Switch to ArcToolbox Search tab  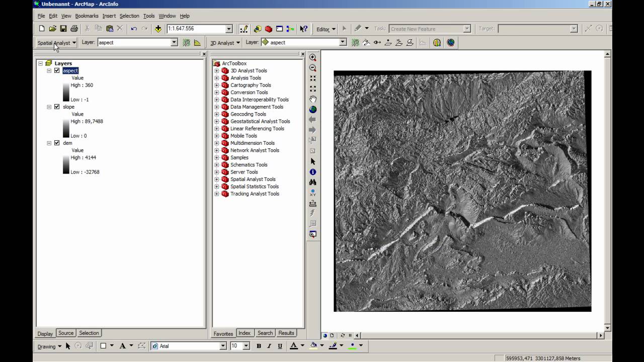coord(265,333)
